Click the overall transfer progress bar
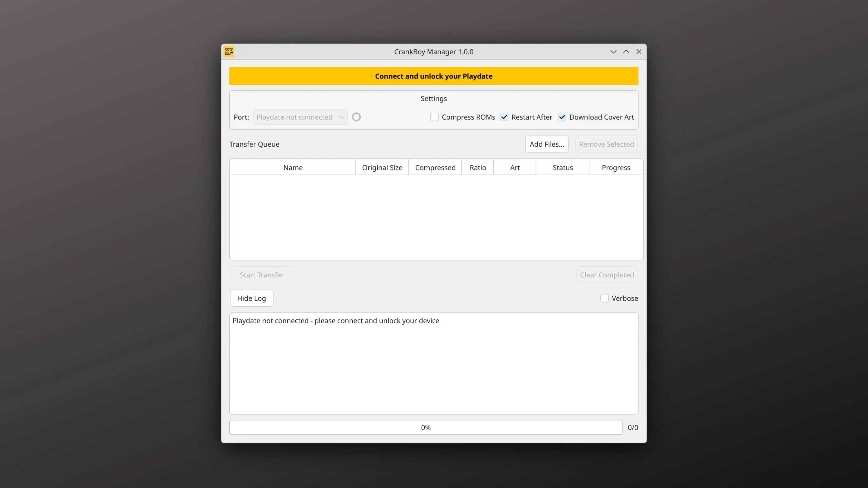868x488 pixels. (426, 427)
